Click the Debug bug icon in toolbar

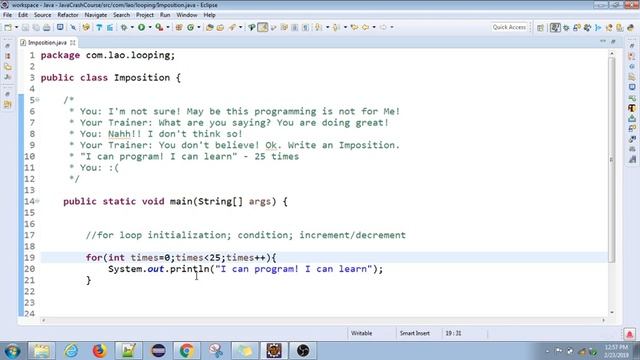(123, 27)
